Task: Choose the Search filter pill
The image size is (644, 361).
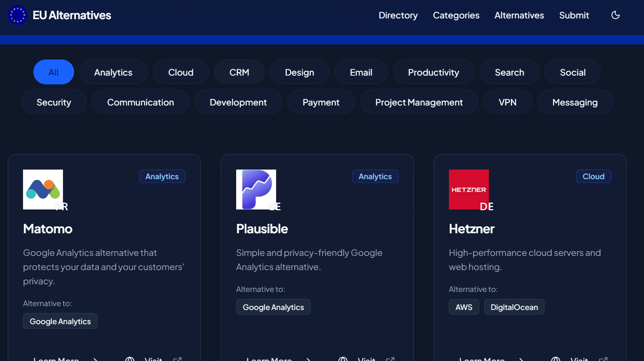Action: point(510,72)
